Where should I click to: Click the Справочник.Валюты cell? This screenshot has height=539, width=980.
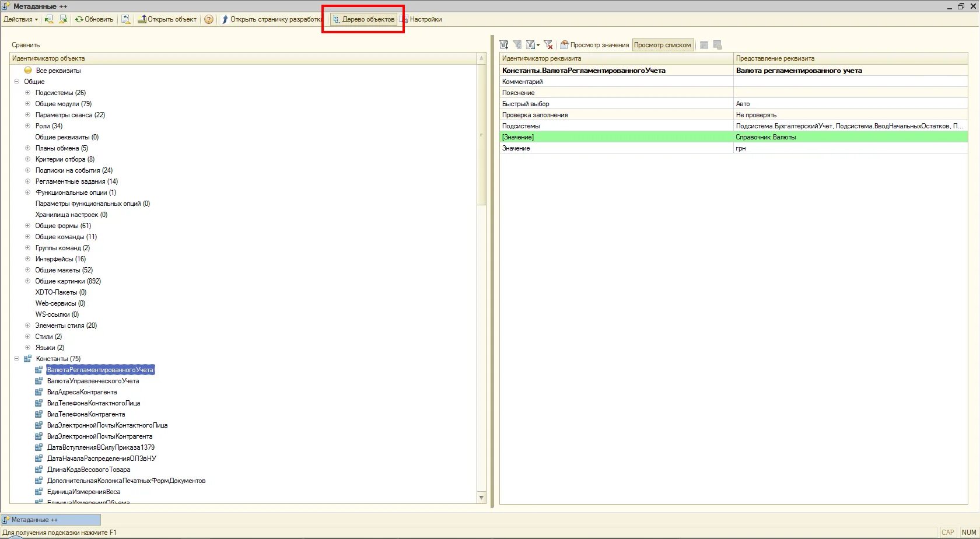[x=850, y=137]
